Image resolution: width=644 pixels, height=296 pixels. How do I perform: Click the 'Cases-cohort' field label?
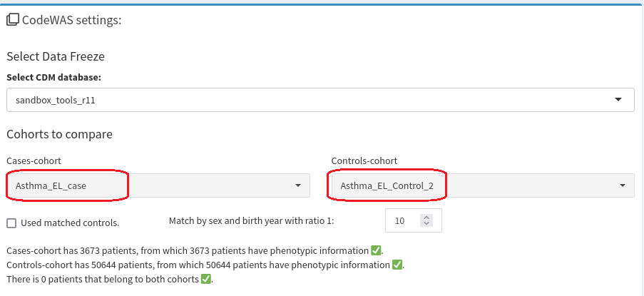tap(34, 161)
